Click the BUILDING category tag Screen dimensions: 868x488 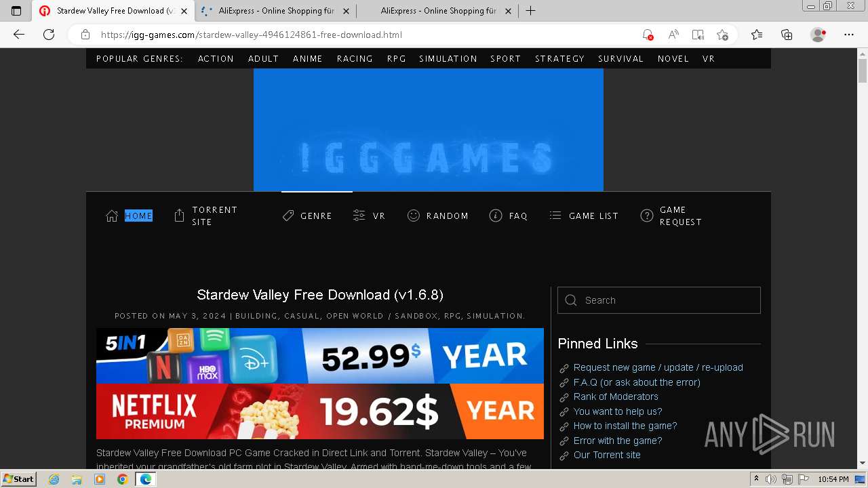(x=256, y=316)
